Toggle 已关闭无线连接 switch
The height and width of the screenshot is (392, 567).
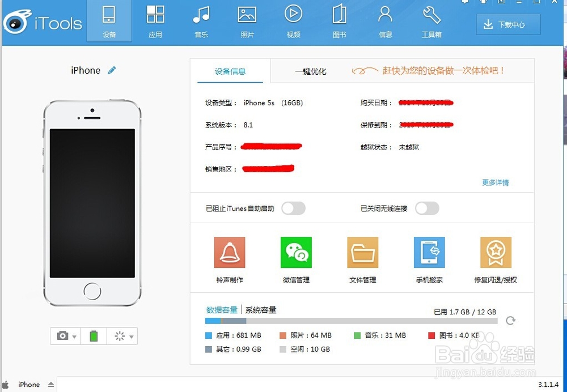[x=427, y=208]
